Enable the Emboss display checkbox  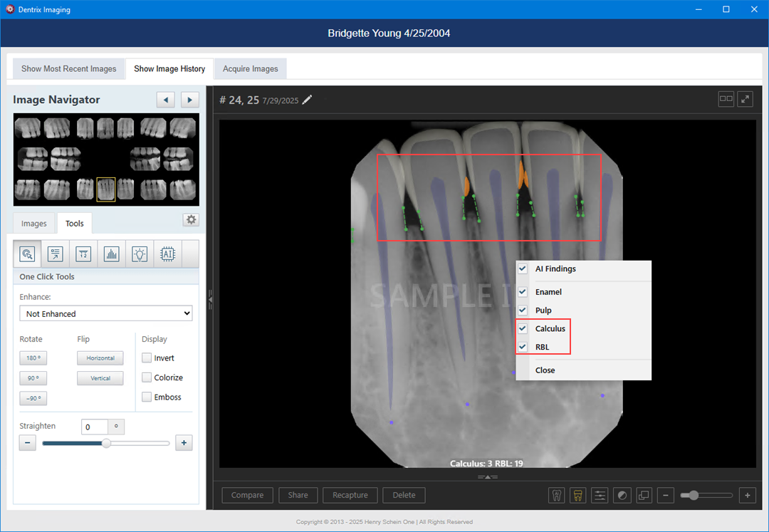coord(147,397)
